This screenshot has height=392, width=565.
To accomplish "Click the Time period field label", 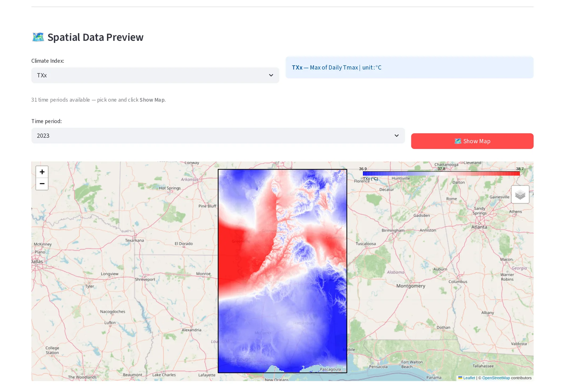I will point(46,121).
